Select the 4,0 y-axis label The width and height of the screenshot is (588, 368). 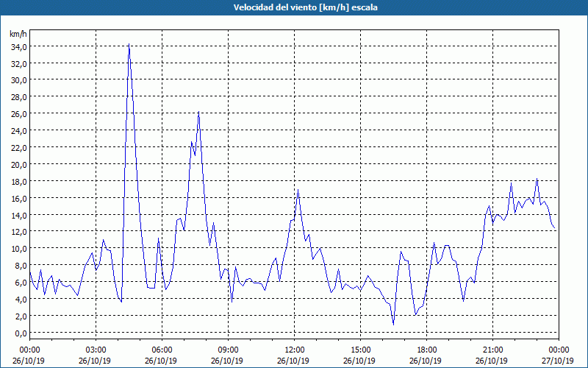[21, 300]
